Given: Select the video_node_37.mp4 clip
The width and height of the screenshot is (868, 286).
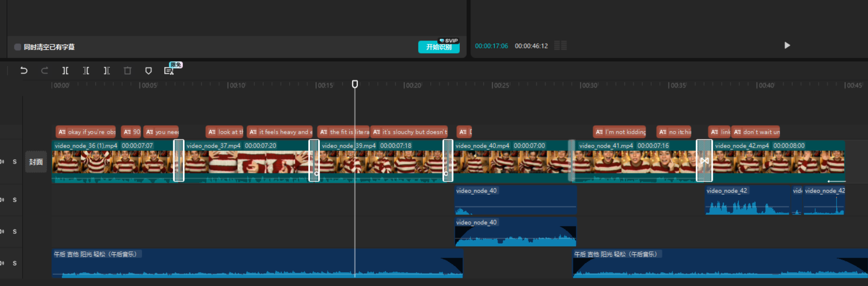Looking at the screenshot, I should [246, 161].
